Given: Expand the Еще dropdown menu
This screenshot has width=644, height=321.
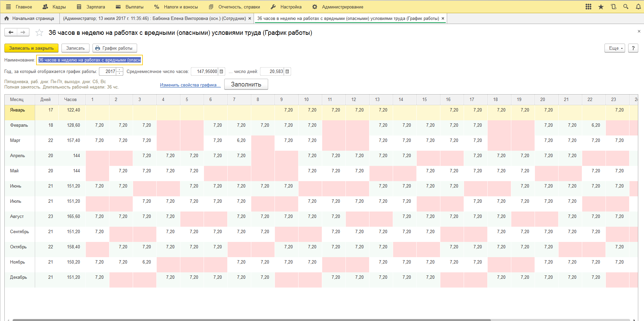Looking at the screenshot, I should 615,48.
